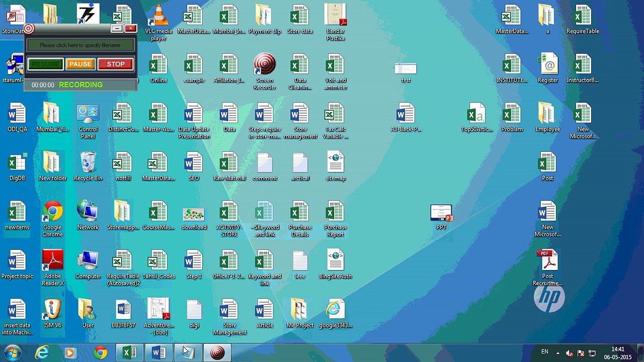
Task: Select the Bandar Pustika PDF icon
Action: point(336,23)
